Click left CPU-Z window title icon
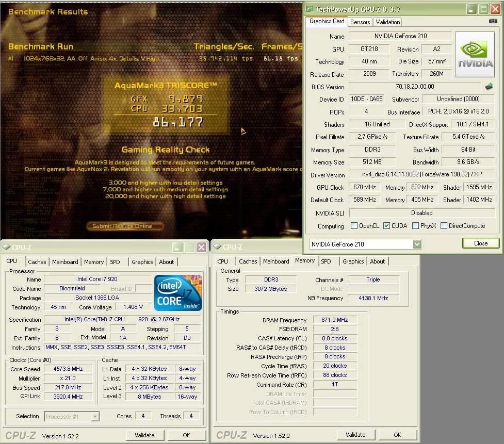This screenshot has height=444, width=504. click(x=6, y=247)
